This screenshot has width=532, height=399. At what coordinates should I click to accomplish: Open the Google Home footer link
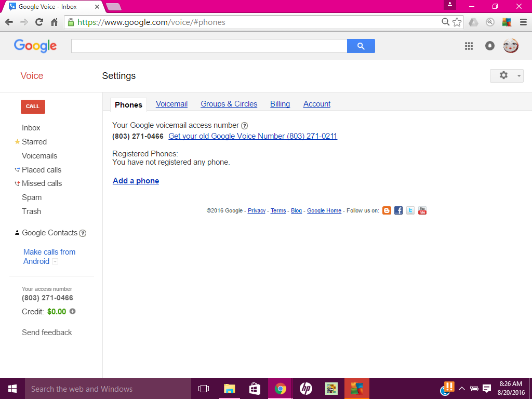pyautogui.click(x=324, y=211)
